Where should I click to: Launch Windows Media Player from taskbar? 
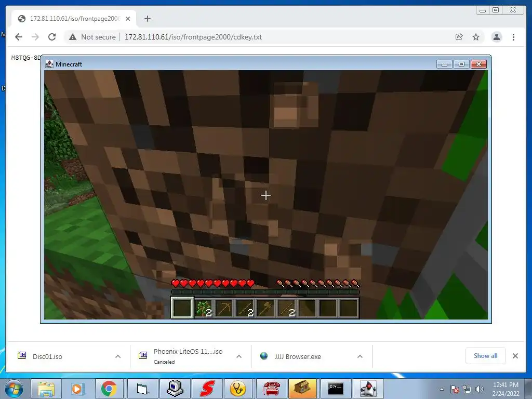[77, 389]
